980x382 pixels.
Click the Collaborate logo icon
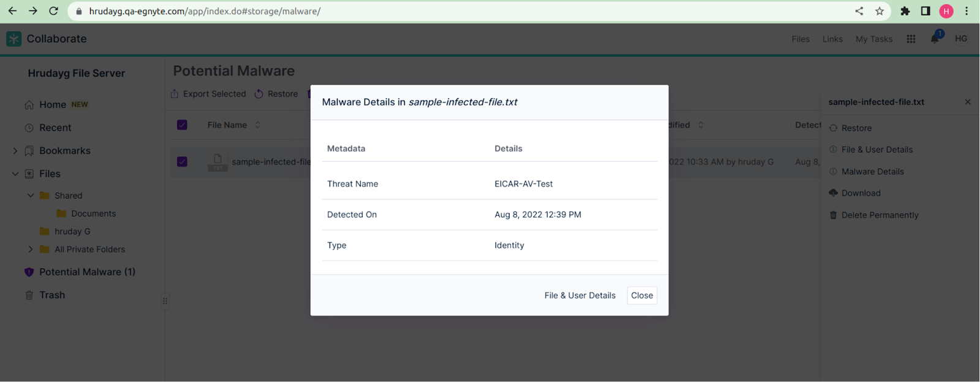pos(13,39)
